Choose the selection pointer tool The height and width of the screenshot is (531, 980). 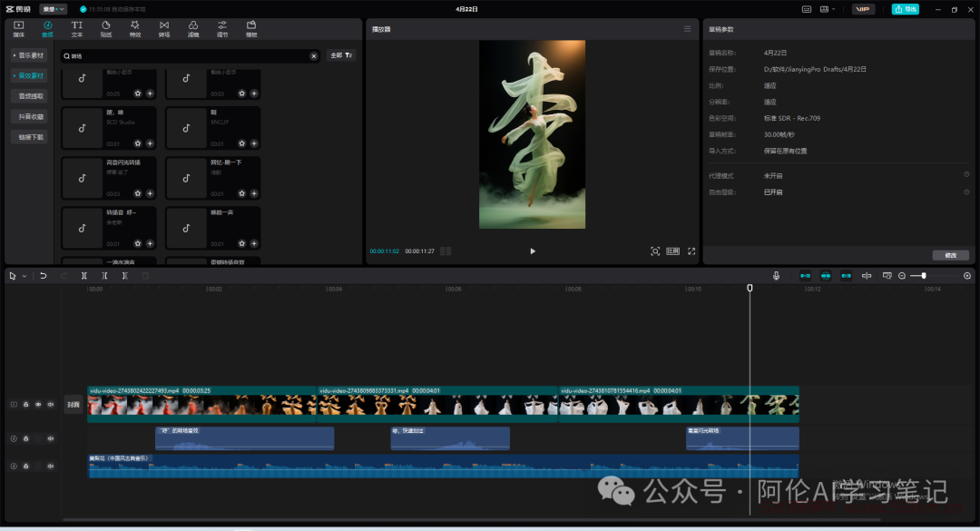13,276
